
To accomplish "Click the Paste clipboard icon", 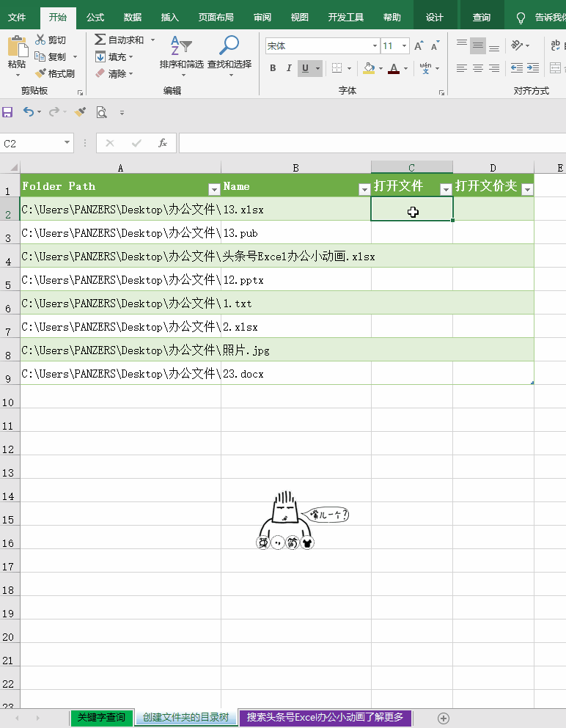I will coord(17,46).
